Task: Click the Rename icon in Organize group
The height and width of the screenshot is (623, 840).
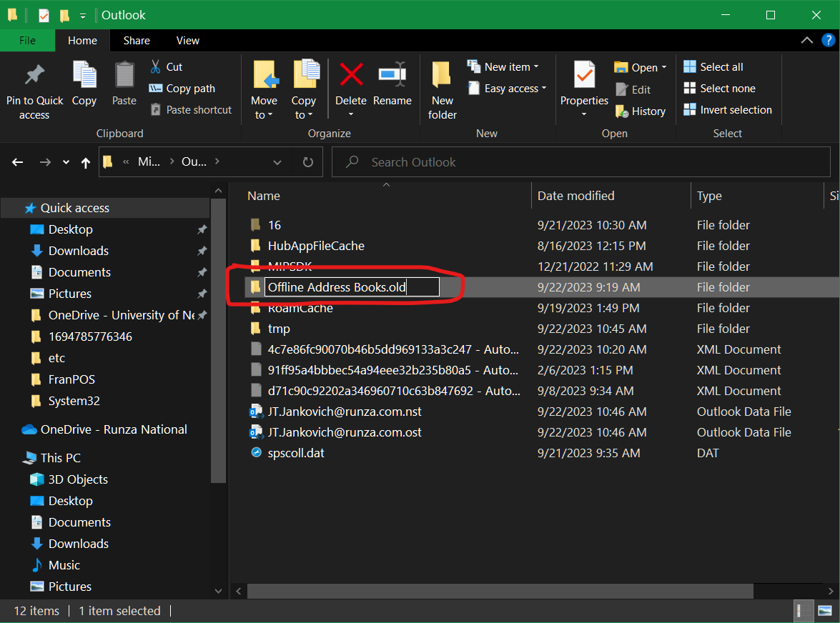Action: pyautogui.click(x=392, y=74)
